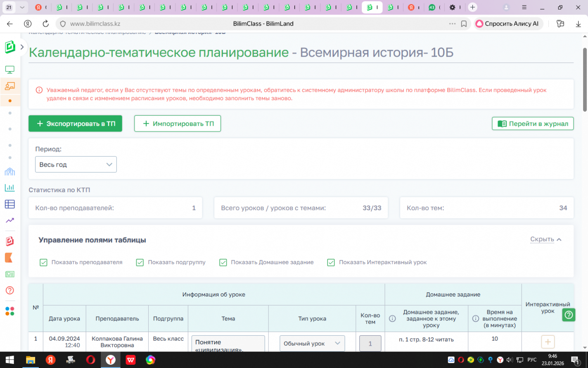Open new browser tab with plus button

[x=472, y=7]
